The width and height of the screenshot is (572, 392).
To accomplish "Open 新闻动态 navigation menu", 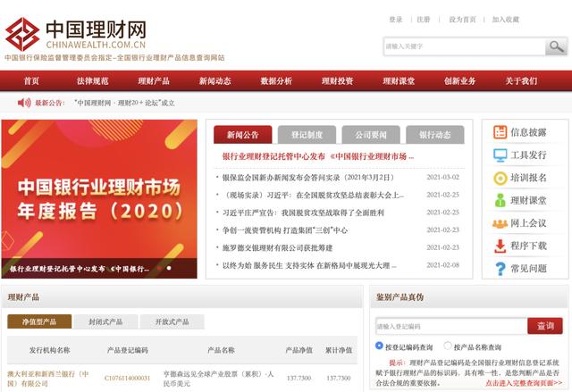I will point(215,81).
